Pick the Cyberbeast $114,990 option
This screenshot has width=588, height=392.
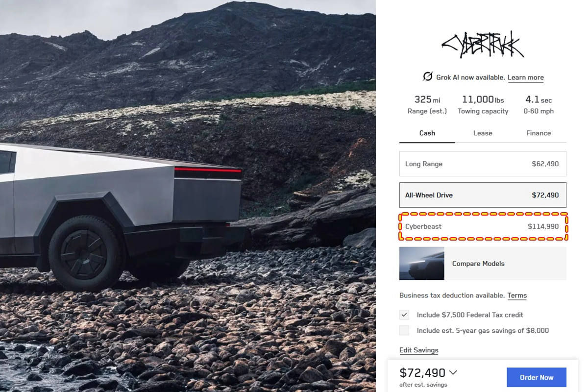[x=483, y=226]
